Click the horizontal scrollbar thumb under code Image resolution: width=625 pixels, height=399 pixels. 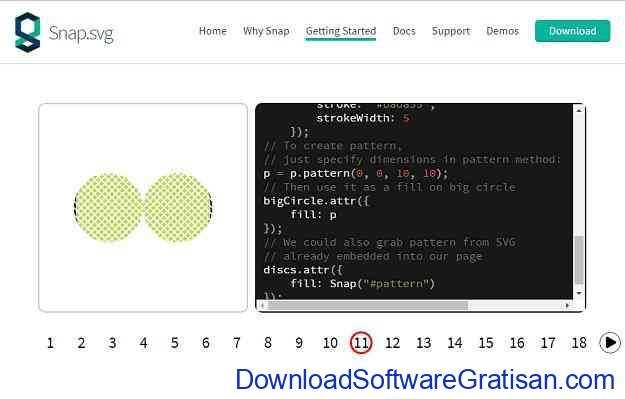point(368,305)
